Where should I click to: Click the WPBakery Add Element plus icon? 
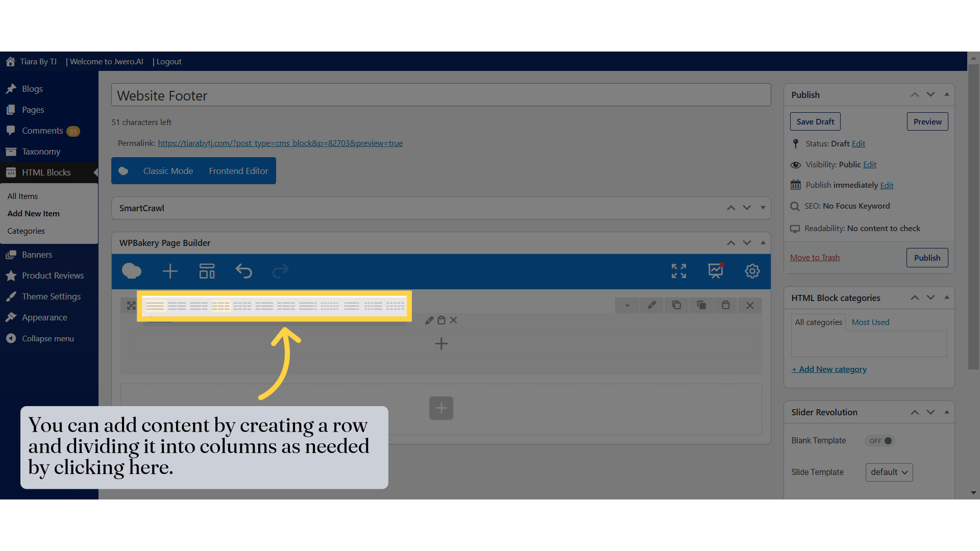click(170, 271)
